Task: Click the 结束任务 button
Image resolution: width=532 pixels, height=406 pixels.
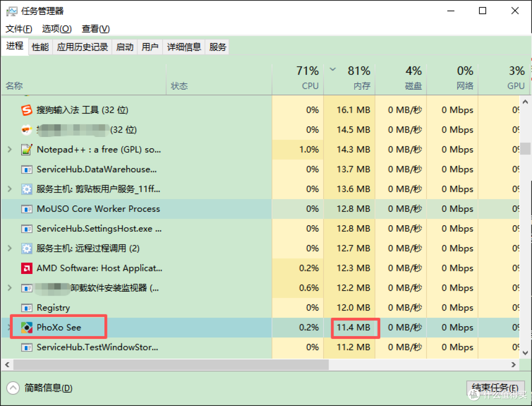Action: (496, 388)
